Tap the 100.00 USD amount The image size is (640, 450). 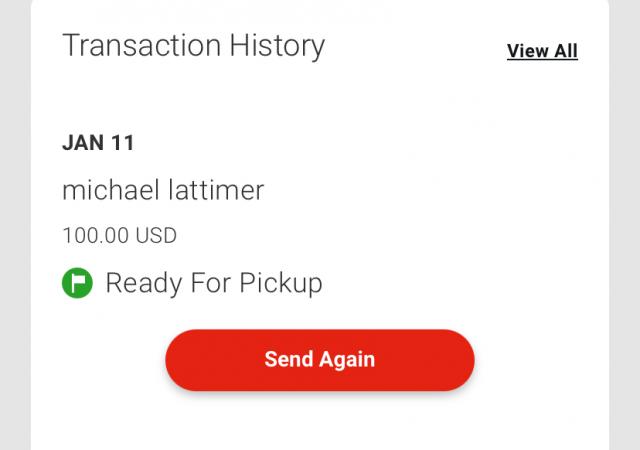tap(119, 237)
